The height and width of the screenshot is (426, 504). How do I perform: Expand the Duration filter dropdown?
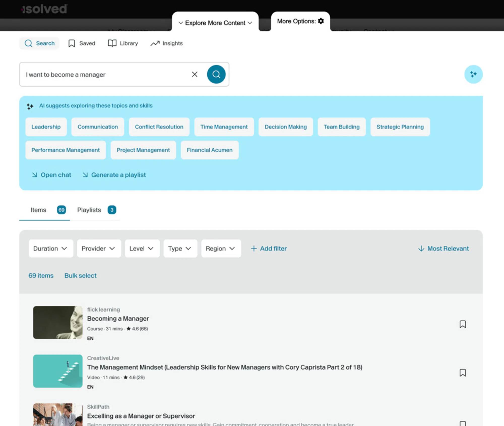tap(51, 249)
